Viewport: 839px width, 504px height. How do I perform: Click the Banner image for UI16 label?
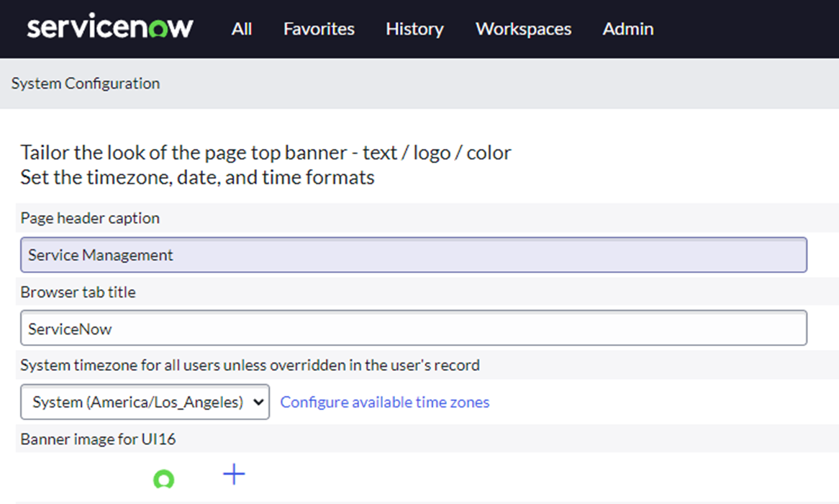(98, 439)
